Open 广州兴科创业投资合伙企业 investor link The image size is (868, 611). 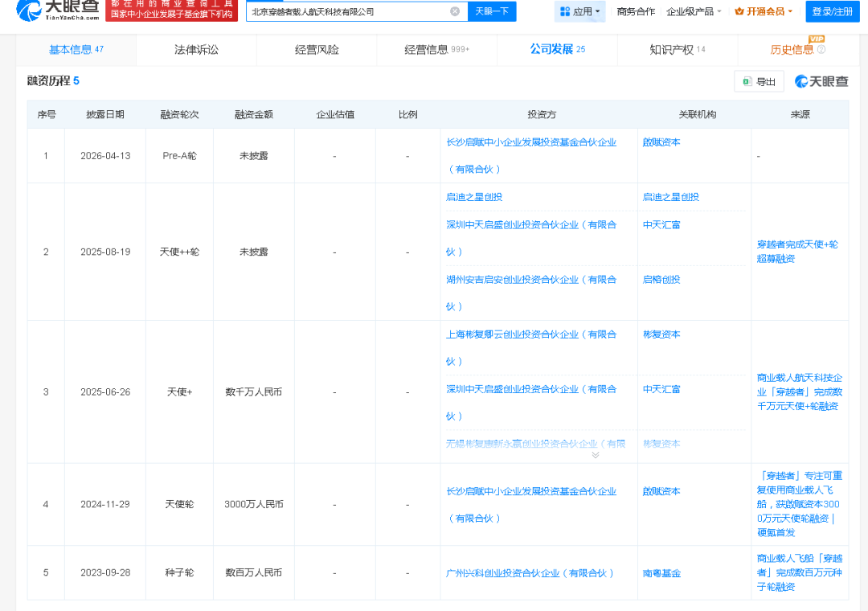[x=530, y=573]
